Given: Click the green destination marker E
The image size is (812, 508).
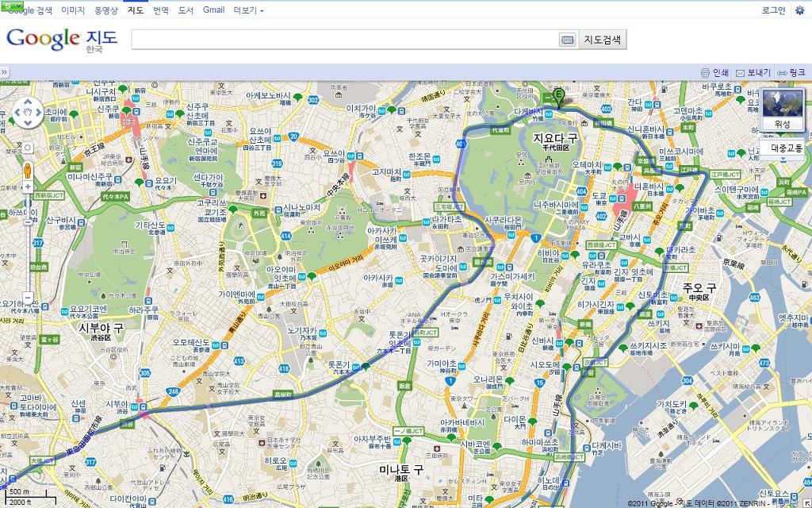Looking at the screenshot, I should coord(558,98).
